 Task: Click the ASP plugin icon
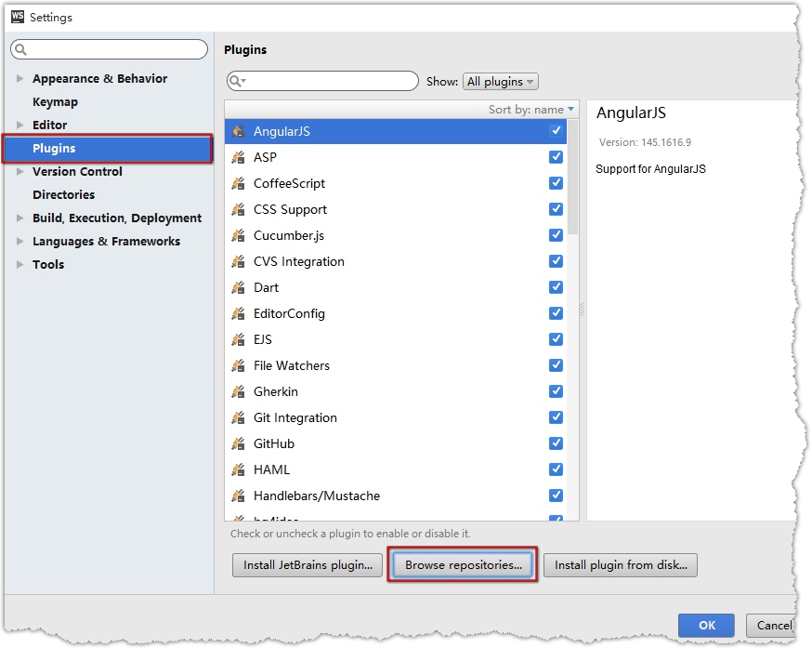click(x=238, y=157)
